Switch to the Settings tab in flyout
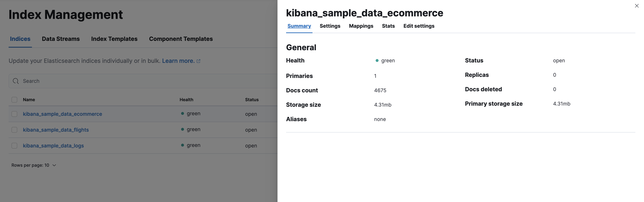The width and height of the screenshot is (644, 202). click(x=330, y=26)
